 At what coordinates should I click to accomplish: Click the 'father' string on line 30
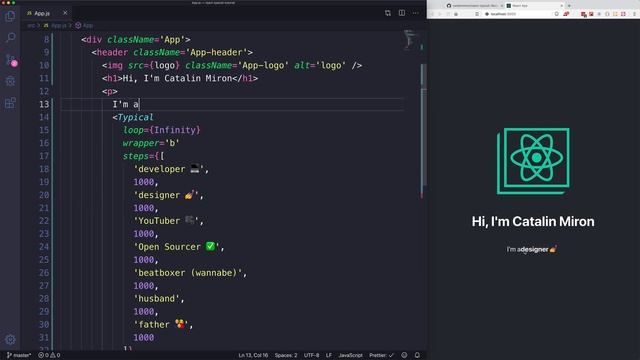161,324
